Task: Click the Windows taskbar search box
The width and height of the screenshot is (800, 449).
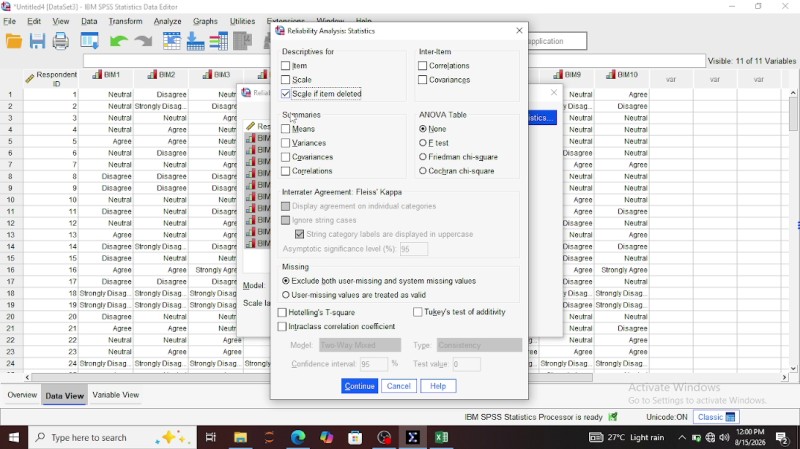Action: 112,437
